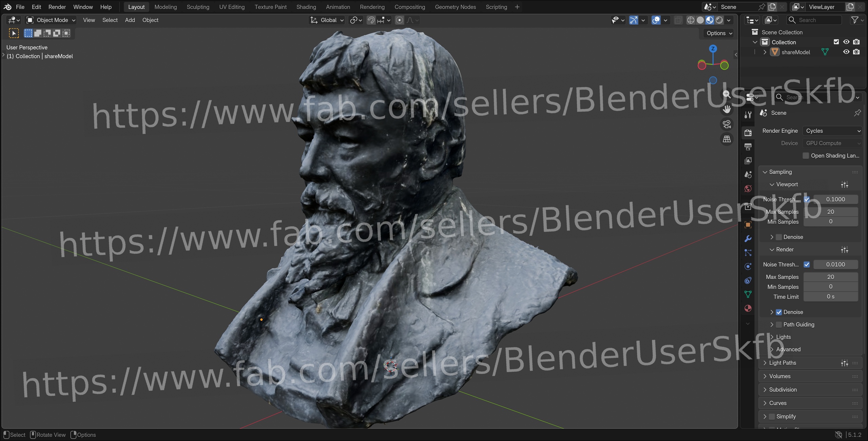Toggle viewport gizmos display

[x=633, y=20]
